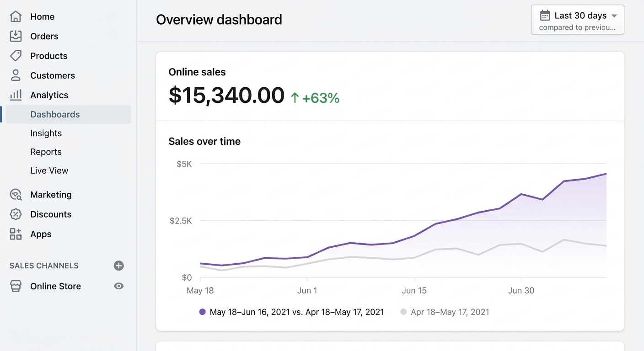Click the Analytics bar chart icon
Screen dimensions: 644x351
16,95
